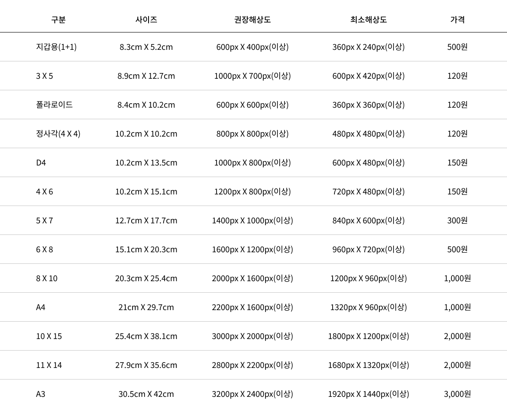Click the 폴라로이드 row label
Screen dimensions: 507x420
click(54, 105)
